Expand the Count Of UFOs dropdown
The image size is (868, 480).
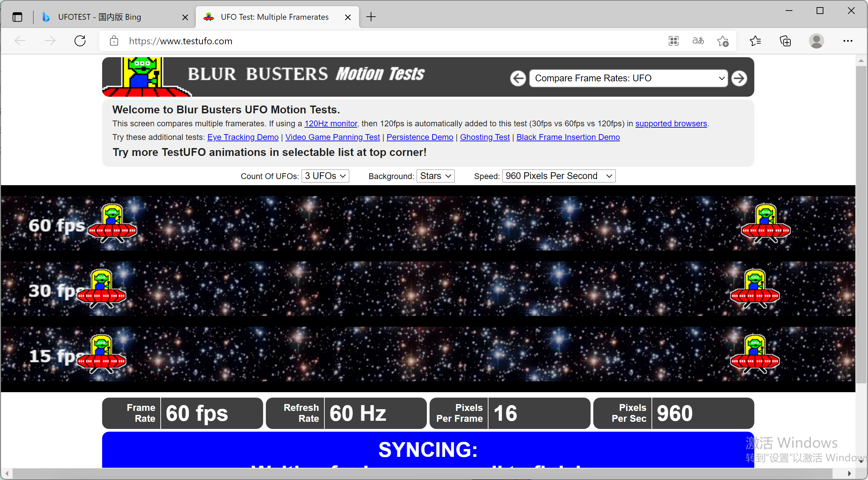(325, 176)
